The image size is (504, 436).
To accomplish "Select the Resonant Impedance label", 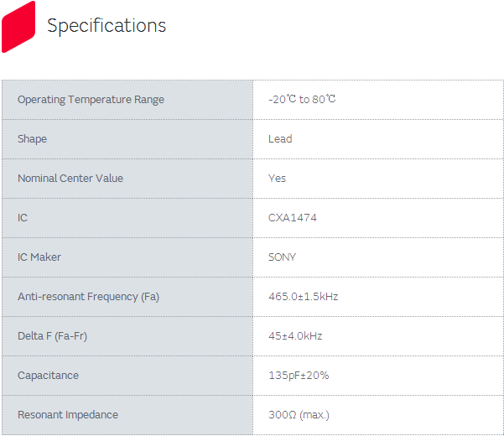I will click(68, 415).
